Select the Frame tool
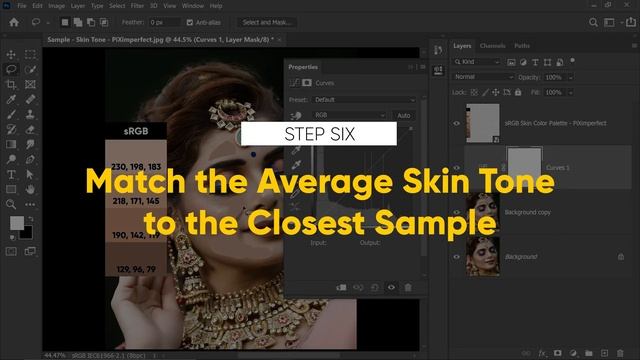 (30, 84)
